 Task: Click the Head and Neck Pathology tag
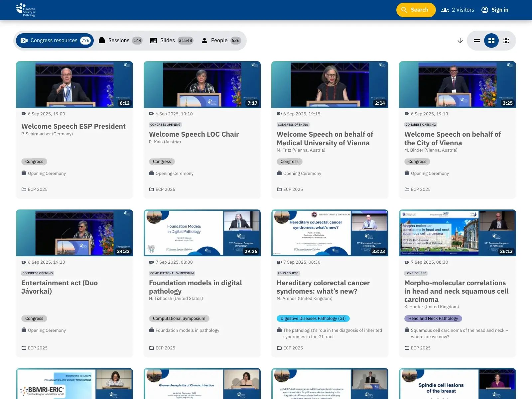tap(433, 319)
